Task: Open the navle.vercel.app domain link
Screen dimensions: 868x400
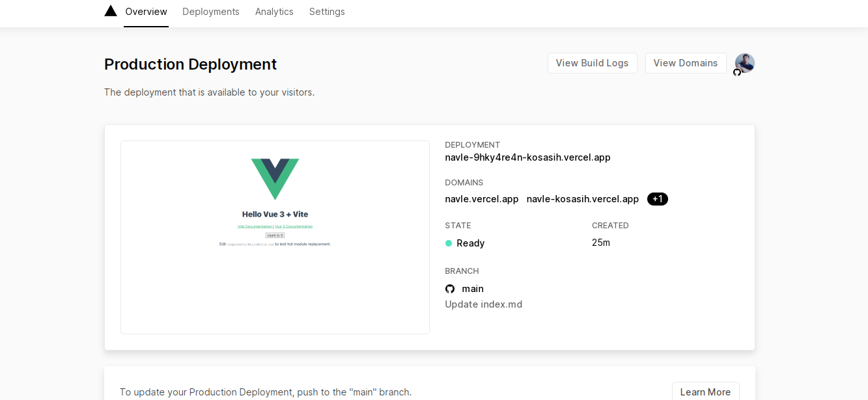Action: [x=482, y=199]
